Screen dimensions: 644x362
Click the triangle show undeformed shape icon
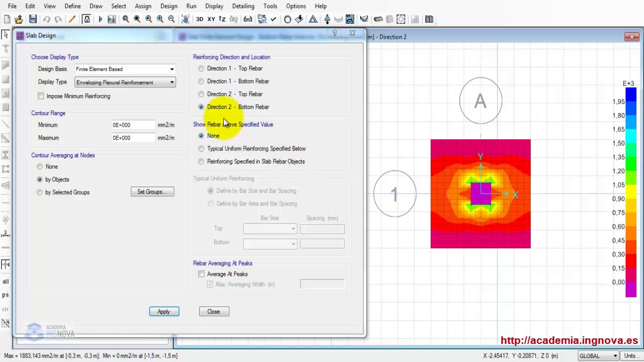(313, 19)
